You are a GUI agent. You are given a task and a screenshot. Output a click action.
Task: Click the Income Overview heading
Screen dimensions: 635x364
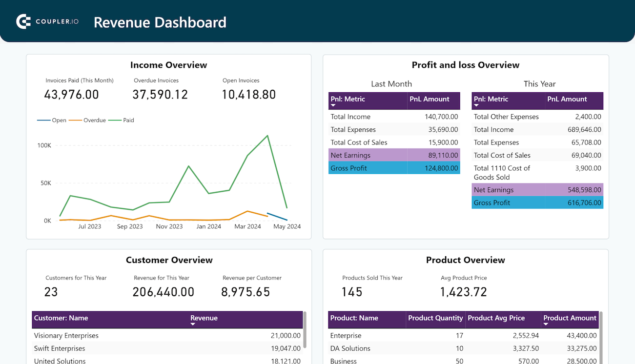169,65
